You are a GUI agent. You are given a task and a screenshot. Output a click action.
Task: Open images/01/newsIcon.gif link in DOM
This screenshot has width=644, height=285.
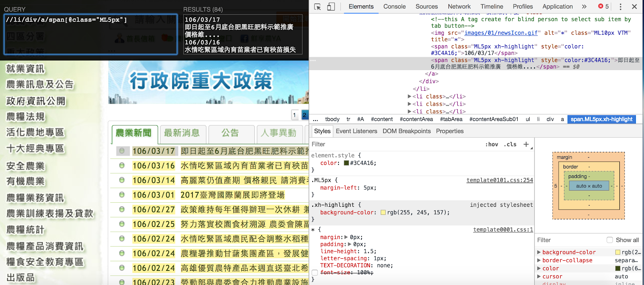click(x=501, y=33)
